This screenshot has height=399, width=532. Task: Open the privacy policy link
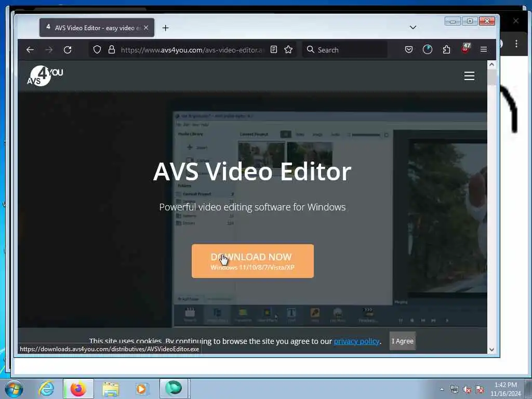tap(356, 341)
